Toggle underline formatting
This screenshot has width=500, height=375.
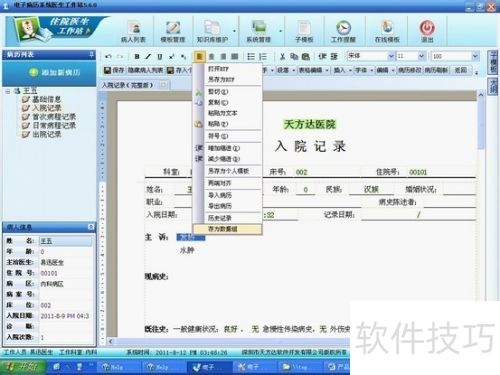160,57
